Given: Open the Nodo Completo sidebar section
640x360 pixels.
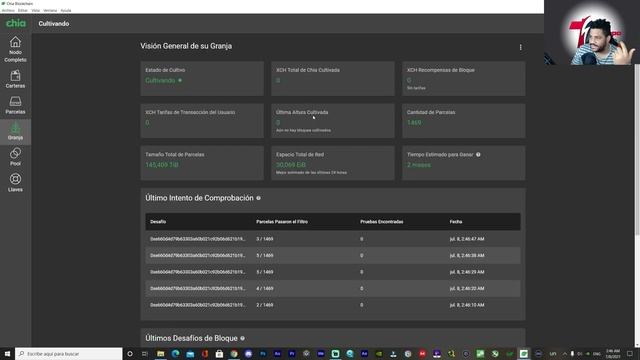Looking at the screenshot, I should 15,49.
